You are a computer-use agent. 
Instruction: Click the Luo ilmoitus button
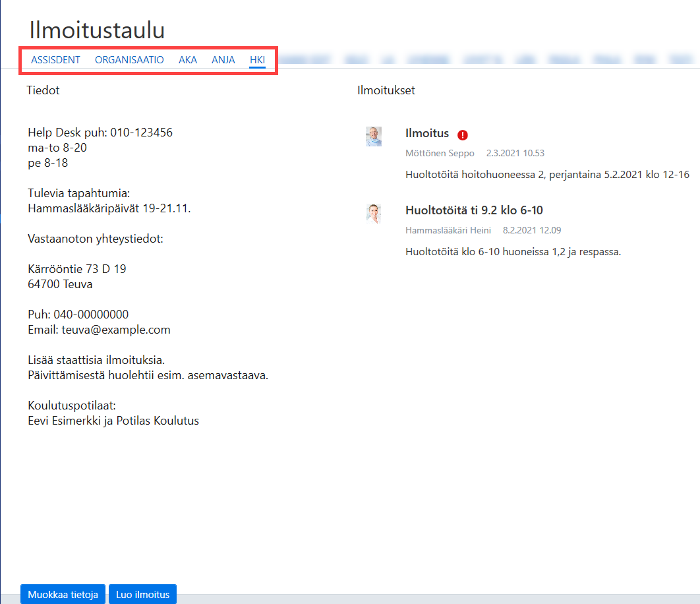[x=143, y=594]
